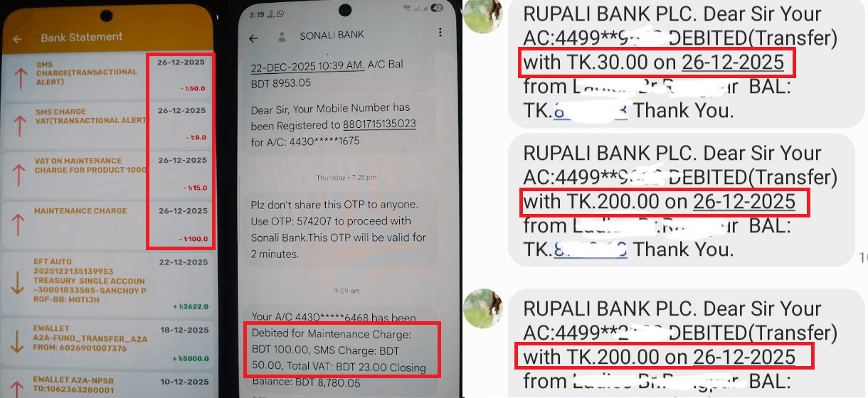
Task: Open the phone number link 8801715135023
Action: [380, 124]
